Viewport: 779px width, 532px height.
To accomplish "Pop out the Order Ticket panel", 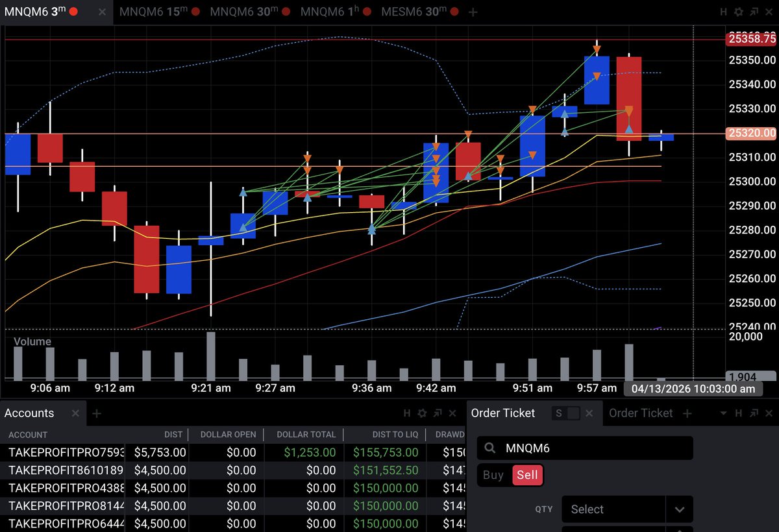I will click(x=755, y=413).
